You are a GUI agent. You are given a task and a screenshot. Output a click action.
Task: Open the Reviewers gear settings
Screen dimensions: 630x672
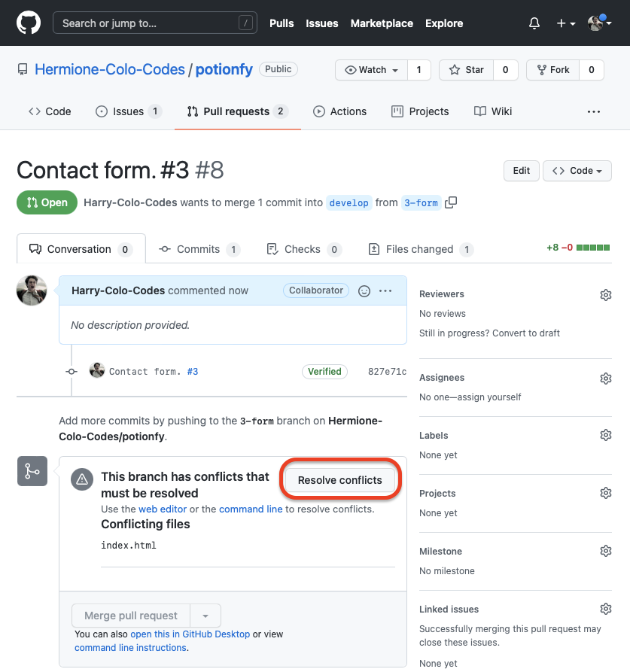[x=605, y=295]
